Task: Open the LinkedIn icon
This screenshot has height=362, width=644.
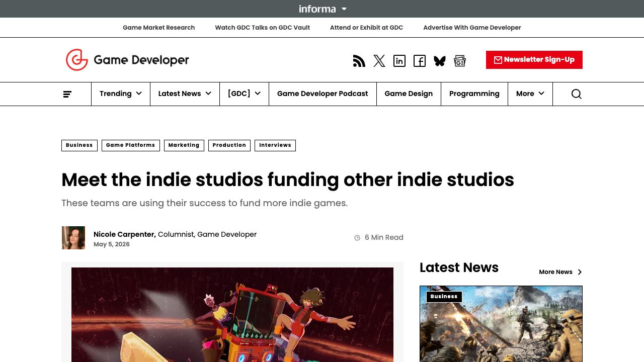Action: tap(399, 61)
